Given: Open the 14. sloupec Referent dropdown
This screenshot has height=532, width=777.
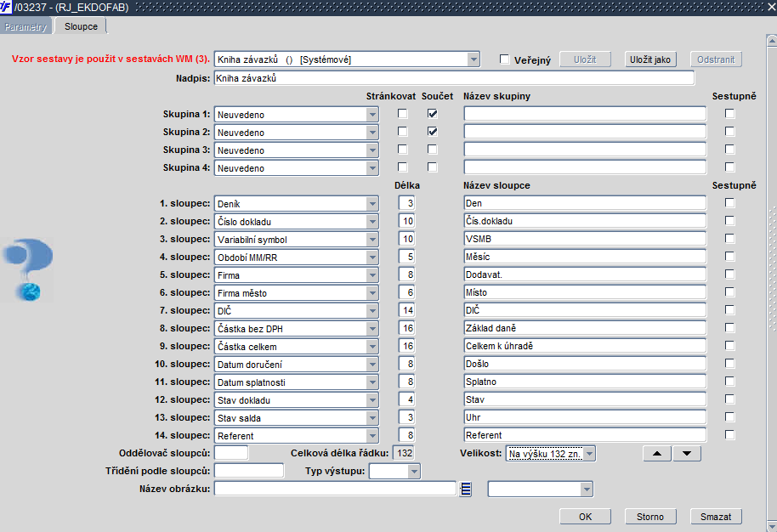Looking at the screenshot, I should (372, 435).
